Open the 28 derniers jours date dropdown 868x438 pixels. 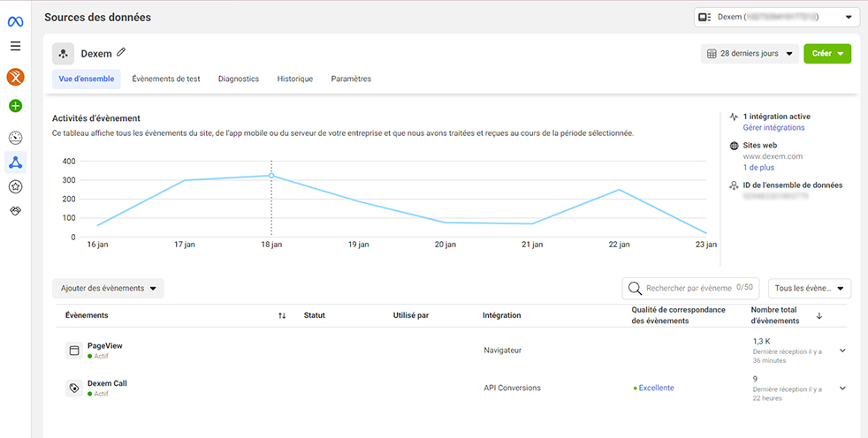(750, 54)
